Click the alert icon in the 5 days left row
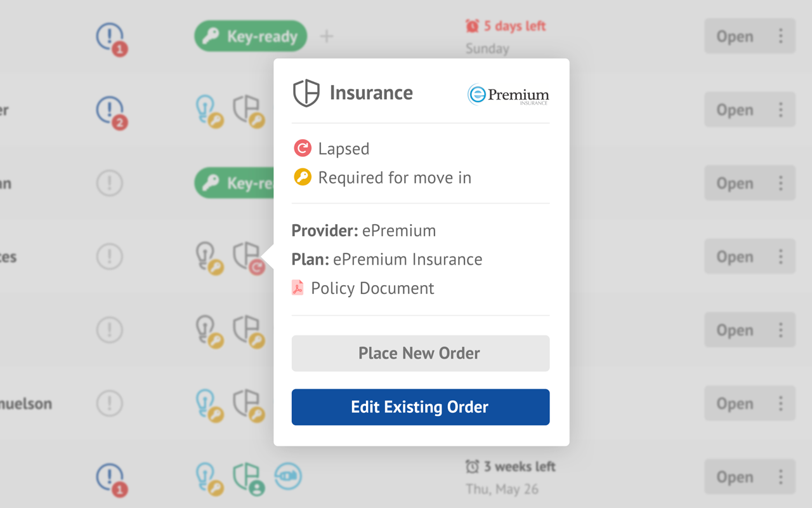This screenshot has height=508, width=812. coord(110,37)
